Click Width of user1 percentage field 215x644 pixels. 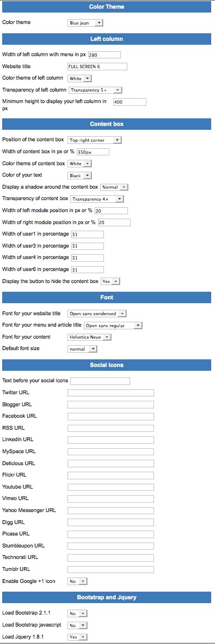point(87,234)
